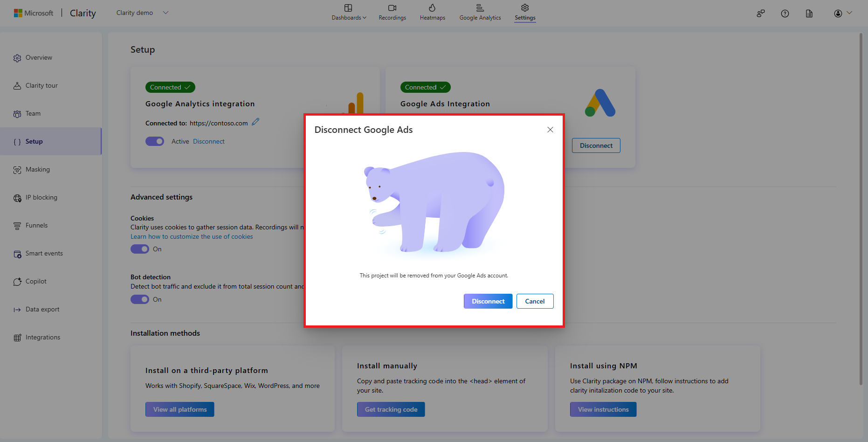
Task: Click Learn how to customize cookies link
Action: (191, 236)
